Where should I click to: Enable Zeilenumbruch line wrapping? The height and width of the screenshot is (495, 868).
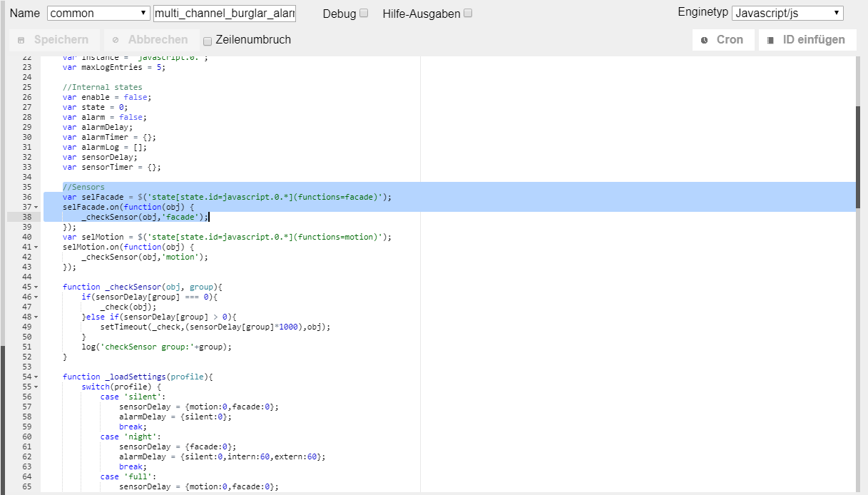pos(208,41)
